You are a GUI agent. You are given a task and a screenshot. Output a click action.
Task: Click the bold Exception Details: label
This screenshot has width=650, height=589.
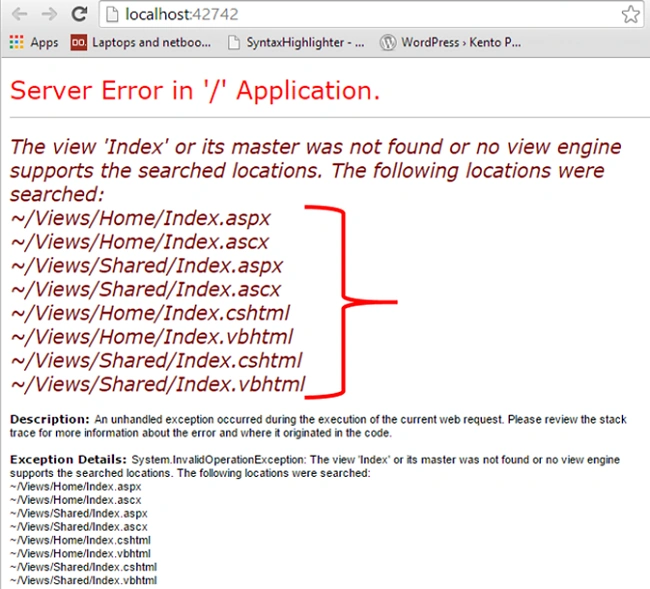68,459
